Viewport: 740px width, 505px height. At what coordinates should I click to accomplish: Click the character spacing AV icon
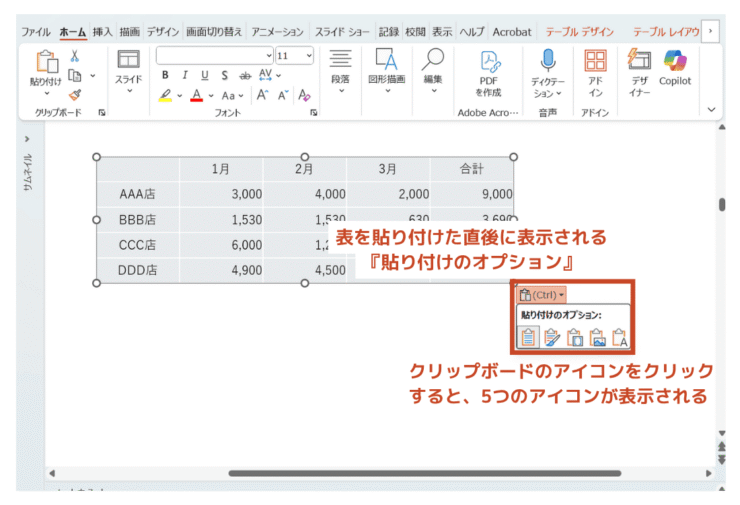coord(265,75)
